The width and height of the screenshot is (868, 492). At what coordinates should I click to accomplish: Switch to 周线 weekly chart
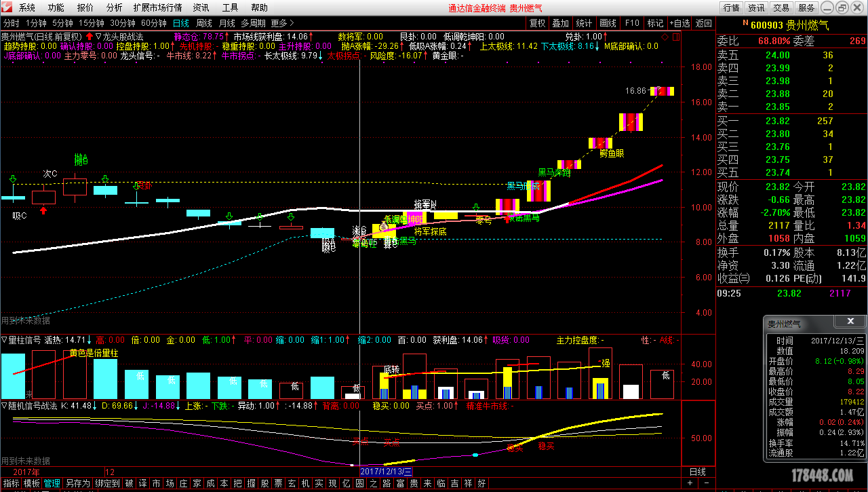[x=204, y=23]
